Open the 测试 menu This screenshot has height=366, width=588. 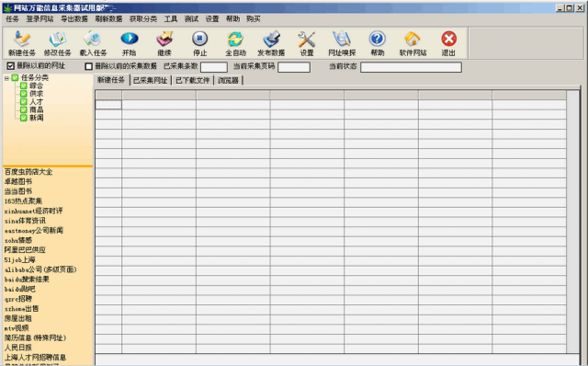(x=191, y=18)
